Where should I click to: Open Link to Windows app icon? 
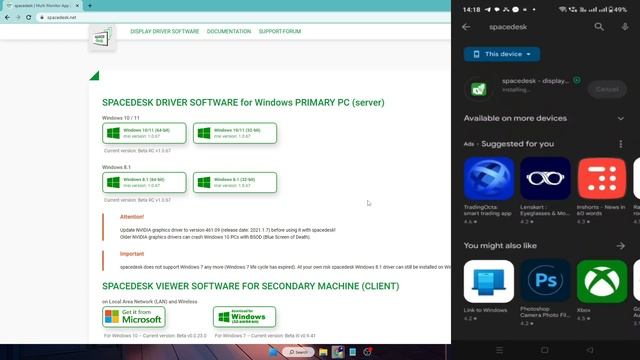489,281
